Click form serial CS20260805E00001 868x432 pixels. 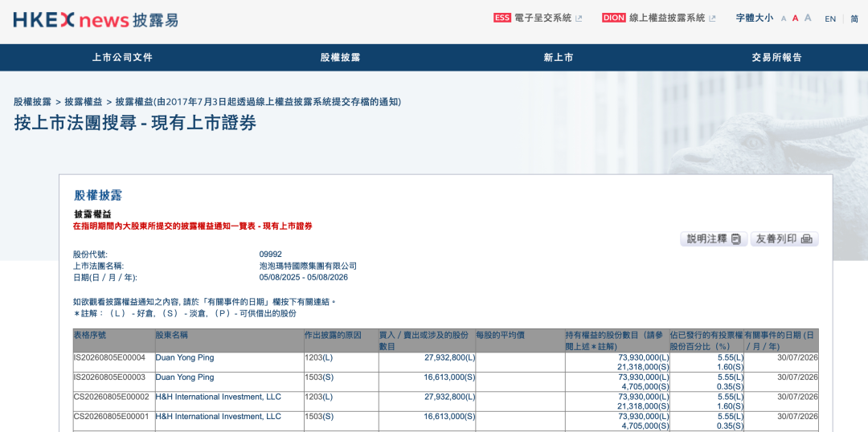coord(109,417)
